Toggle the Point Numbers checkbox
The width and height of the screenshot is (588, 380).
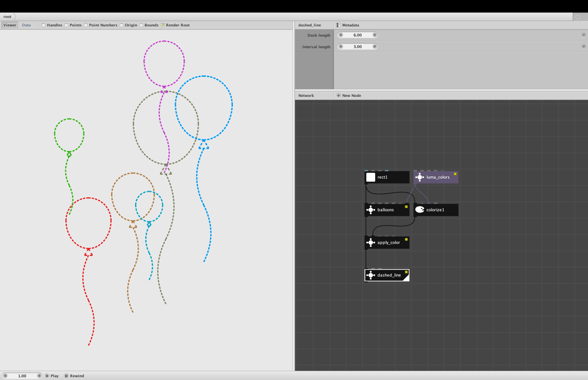click(x=86, y=25)
